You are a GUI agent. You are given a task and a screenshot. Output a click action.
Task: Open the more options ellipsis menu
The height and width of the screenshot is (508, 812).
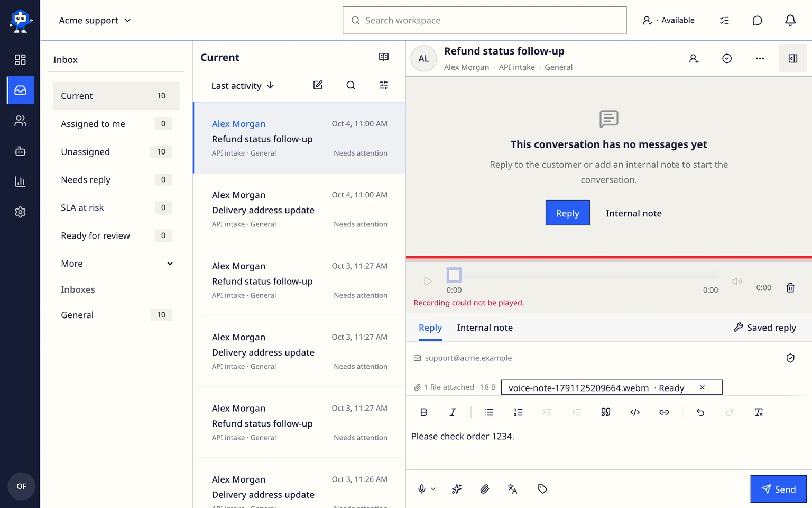760,59
